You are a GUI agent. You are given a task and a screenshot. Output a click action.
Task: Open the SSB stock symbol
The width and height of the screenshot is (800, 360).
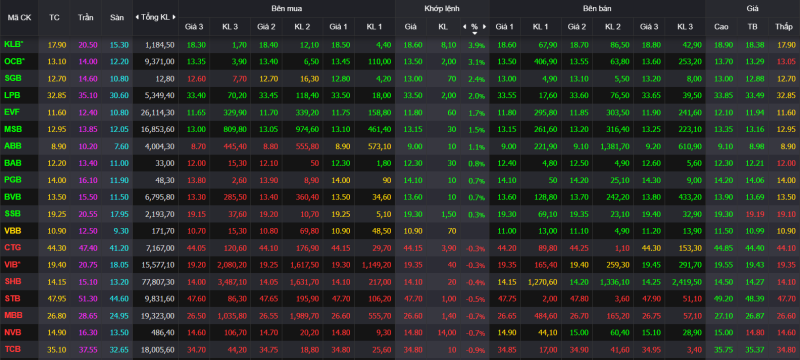[12, 214]
